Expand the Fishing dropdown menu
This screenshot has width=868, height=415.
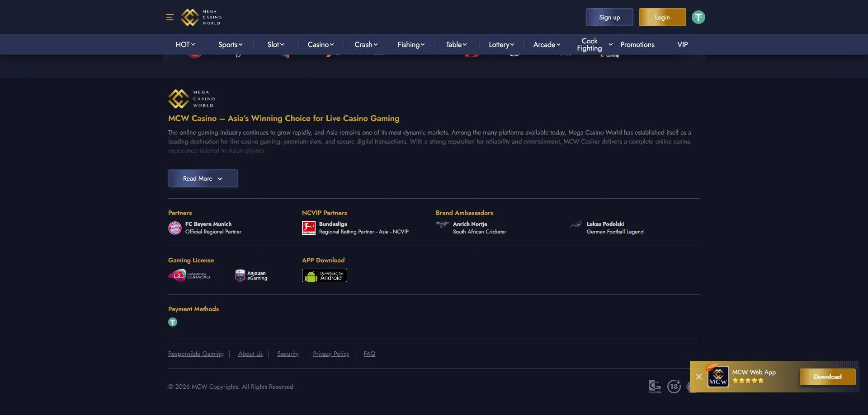point(411,44)
